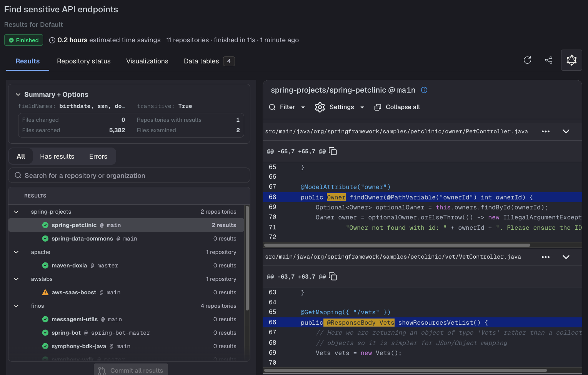Collapse the VetController.java diff
Viewport: 588px width, 375px height.
tap(566, 257)
